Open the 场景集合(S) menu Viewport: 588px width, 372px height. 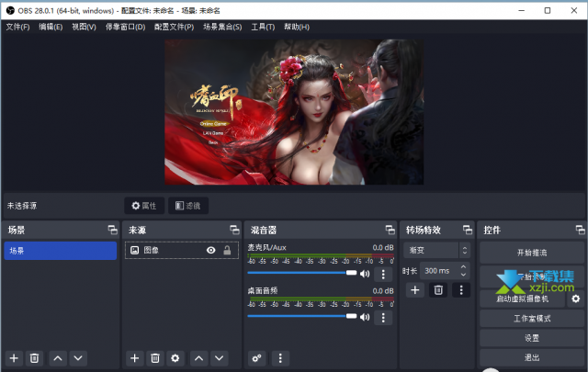[x=222, y=27]
